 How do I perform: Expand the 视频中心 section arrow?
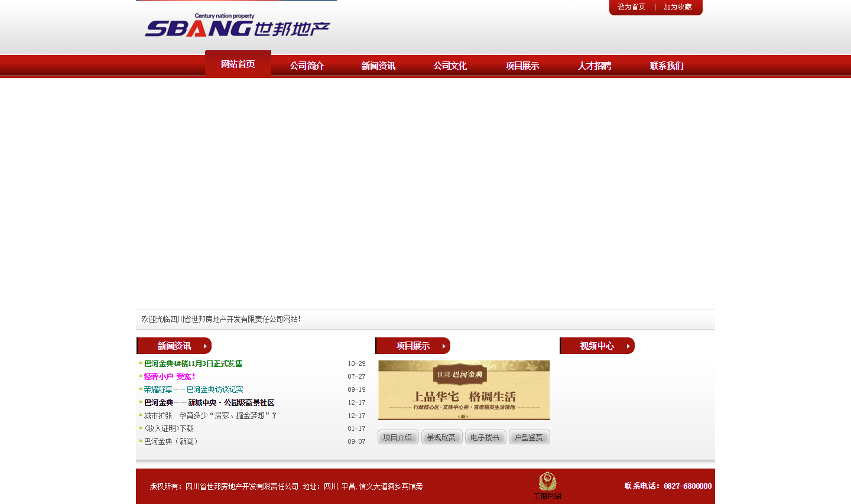[628, 346]
